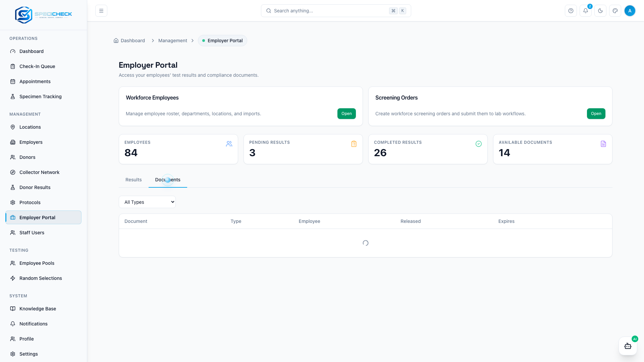
Task: Click the Pending Results clipboard icon
Action: point(354,144)
